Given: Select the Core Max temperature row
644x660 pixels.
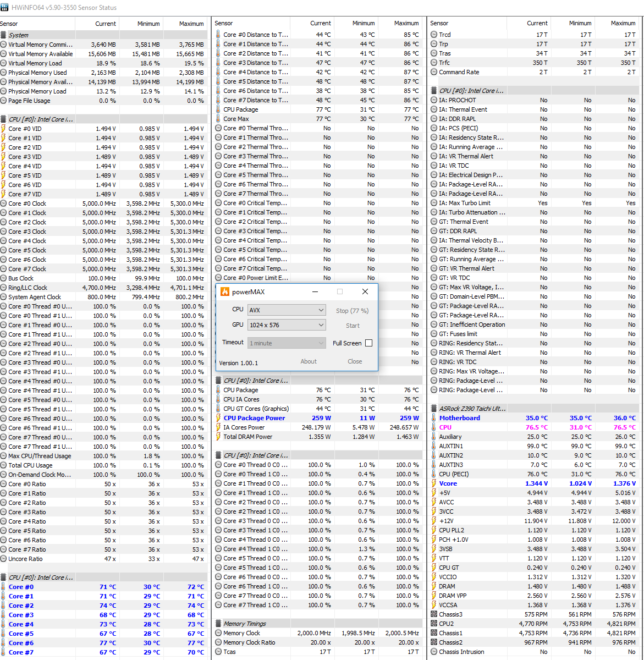Looking at the screenshot, I should point(318,119).
